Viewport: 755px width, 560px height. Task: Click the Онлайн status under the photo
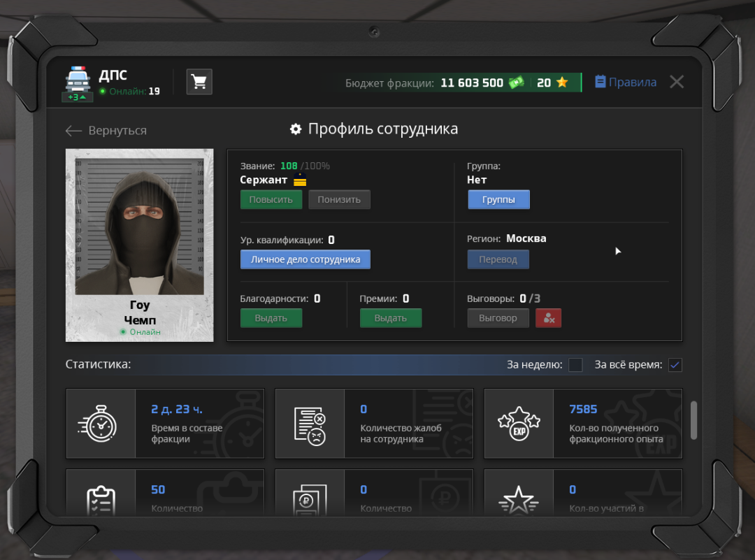pos(141,332)
